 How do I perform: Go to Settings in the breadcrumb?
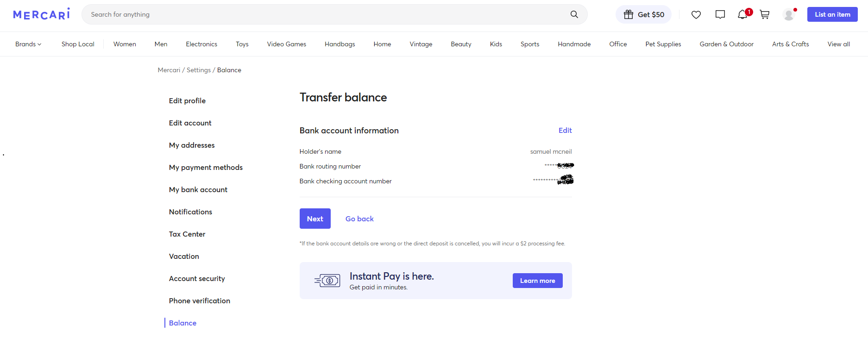tap(199, 70)
